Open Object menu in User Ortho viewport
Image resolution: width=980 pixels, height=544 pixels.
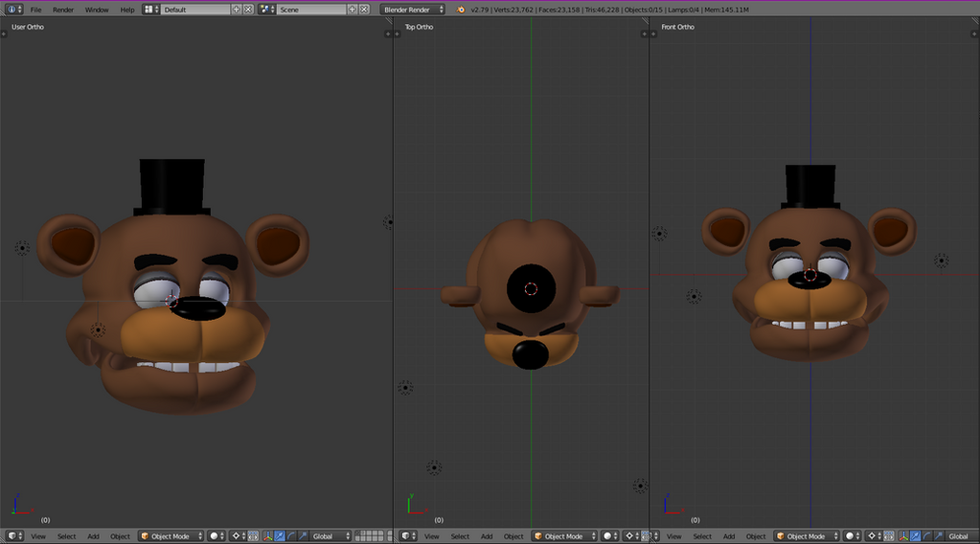(120, 536)
